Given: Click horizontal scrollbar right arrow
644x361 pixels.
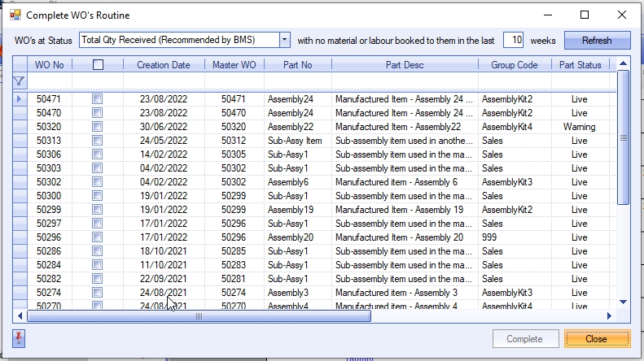Looking at the screenshot, I should pyautogui.click(x=608, y=316).
